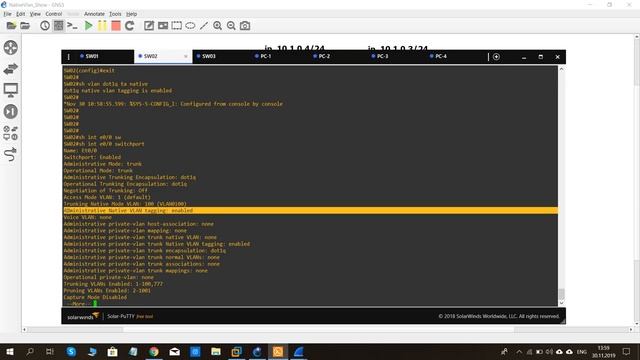This screenshot has height=360, width=640.
Task: Browse end devices monitor icon
Action: coord(11,90)
